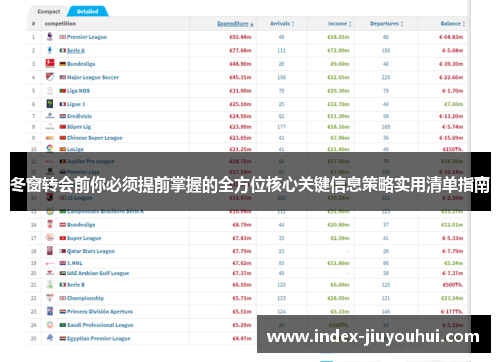The height and width of the screenshot is (362, 500).
Task: Click the French flag beside Ligue 1
Action: (63, 104)
